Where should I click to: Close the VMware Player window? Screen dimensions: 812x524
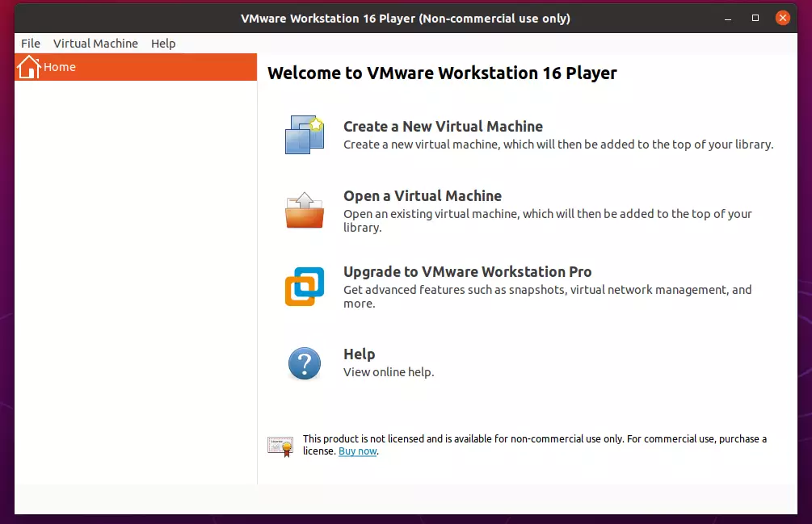783,18
